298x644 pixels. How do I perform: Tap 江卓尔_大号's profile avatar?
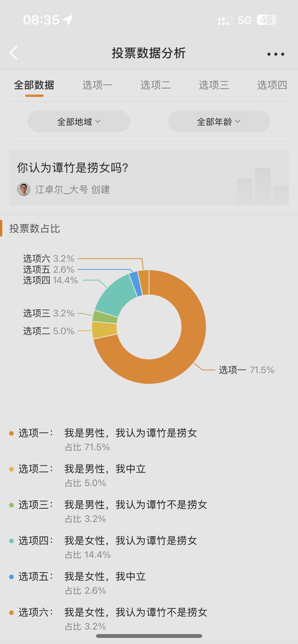click(x=23, y=189)
